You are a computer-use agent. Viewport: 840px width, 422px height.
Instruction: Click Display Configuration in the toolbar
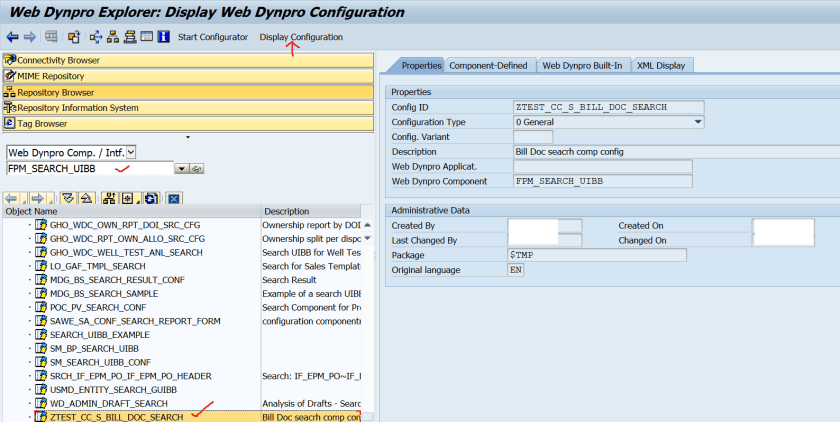[301, 37]
